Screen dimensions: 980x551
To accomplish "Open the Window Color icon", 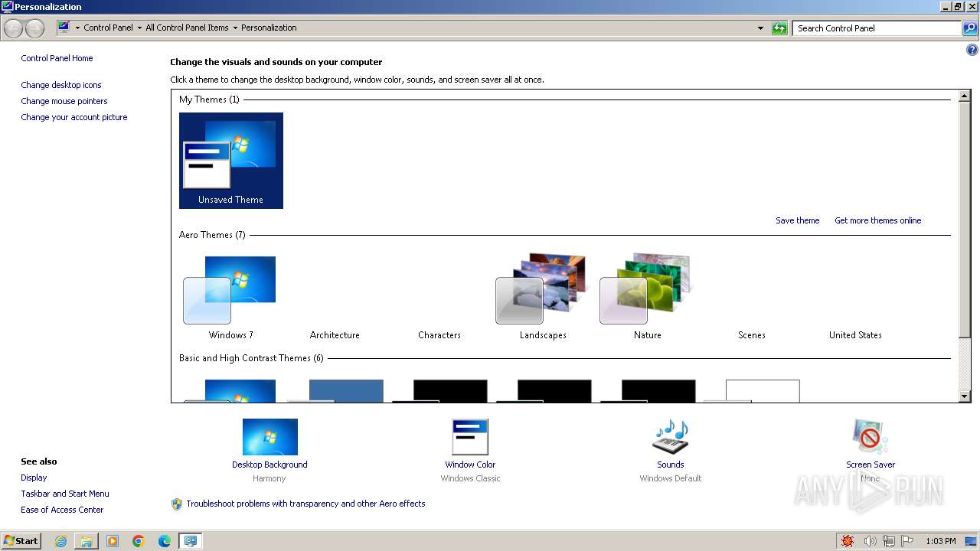I will (470, 437).
